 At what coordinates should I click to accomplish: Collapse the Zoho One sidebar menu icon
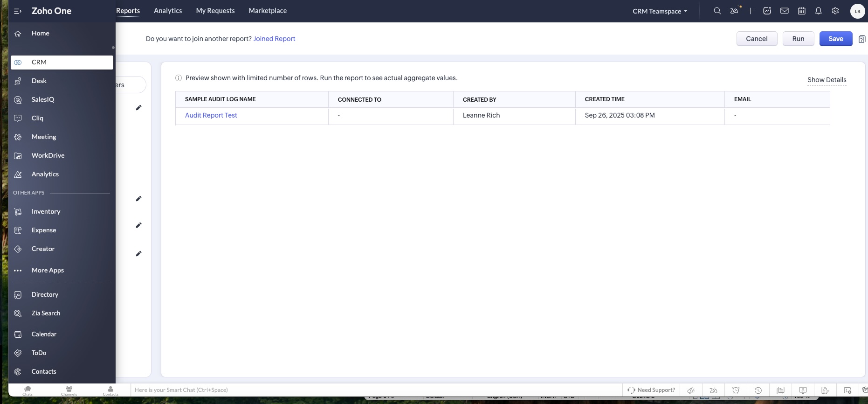point(18,11)
